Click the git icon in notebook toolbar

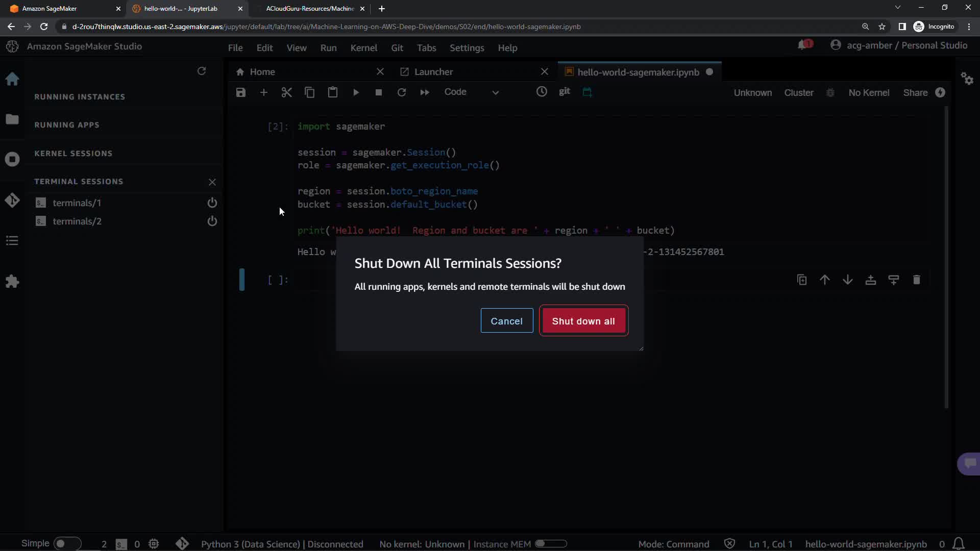click(x=564, y=92)
